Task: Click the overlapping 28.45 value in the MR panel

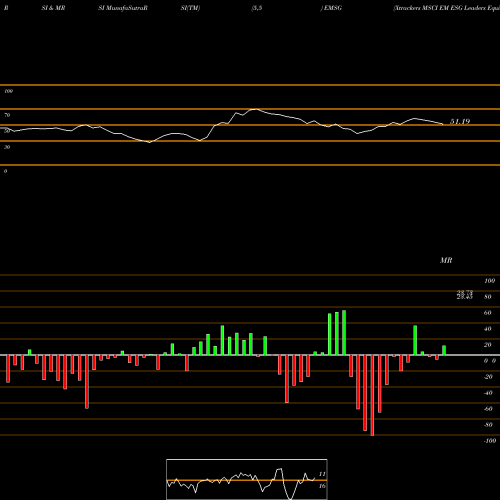Action: click(x=465, y=297)
